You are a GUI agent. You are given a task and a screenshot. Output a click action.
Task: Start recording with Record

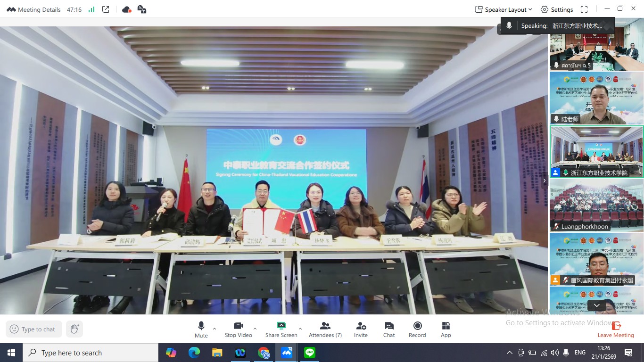click(x=417, y=329)
